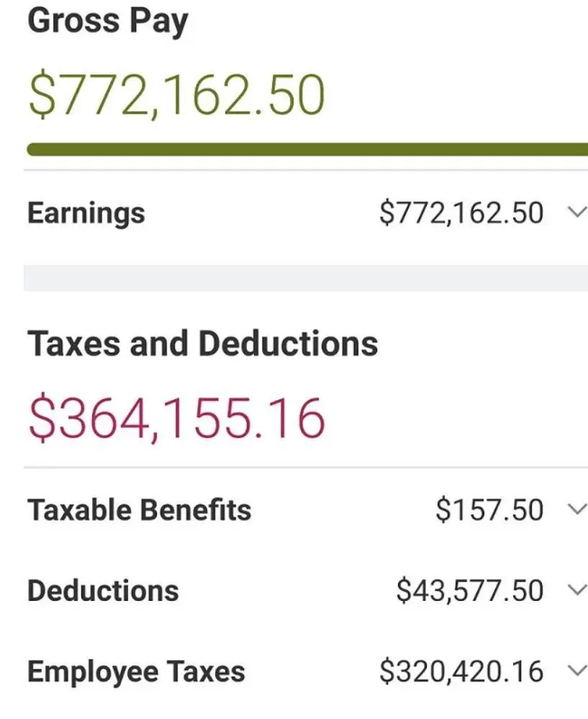Viewport: 588px width, 719px height.
Task: Click the Taxes and Deductions heading
Action: [x=202, y=344]
